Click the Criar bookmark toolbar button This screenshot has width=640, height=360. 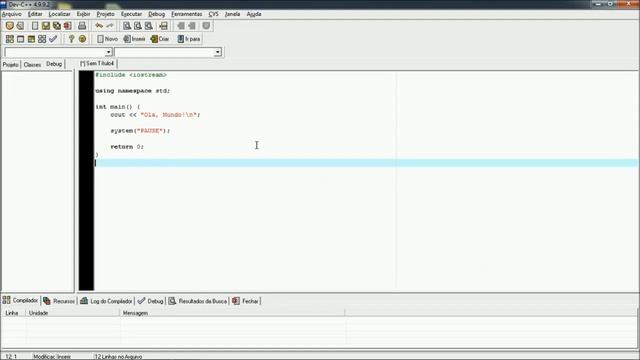click(x=160, y=39)
